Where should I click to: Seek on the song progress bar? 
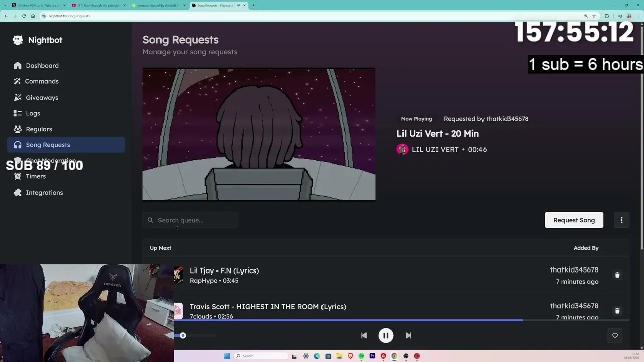401,320
